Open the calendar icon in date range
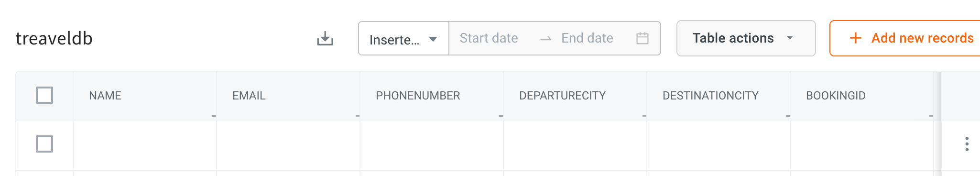This screenshot has width=980, height=176. point(642,38)
